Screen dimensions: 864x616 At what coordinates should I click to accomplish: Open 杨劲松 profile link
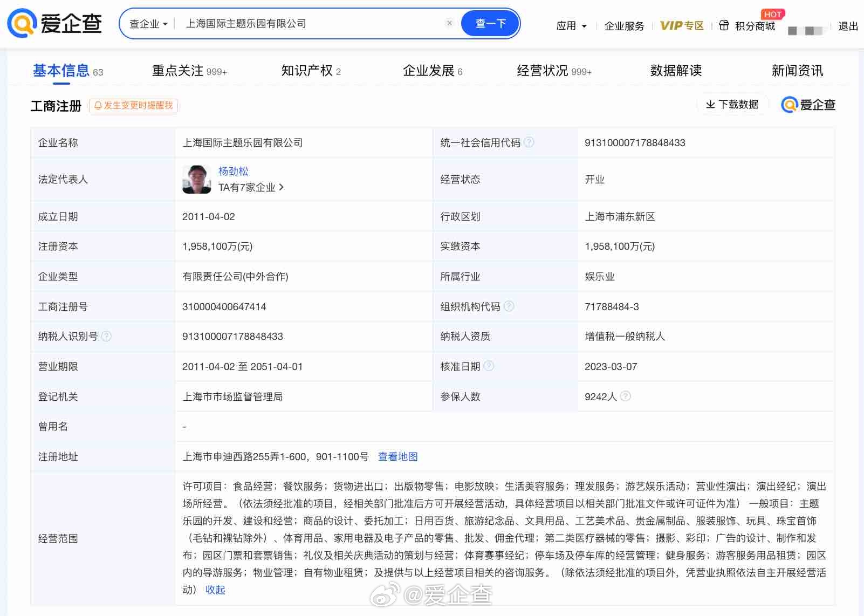[x=234, y=171]
